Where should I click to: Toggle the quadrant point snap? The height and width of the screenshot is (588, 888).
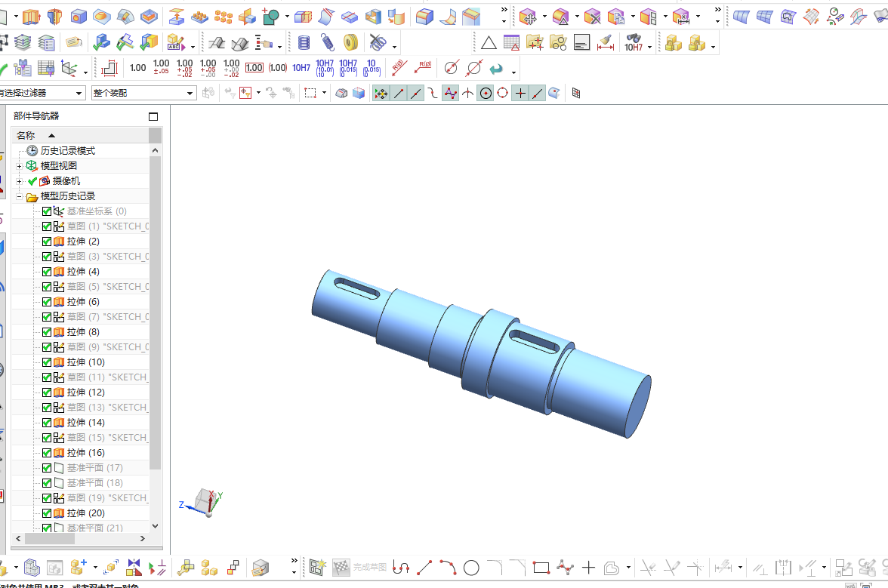(x=502, y=94)
